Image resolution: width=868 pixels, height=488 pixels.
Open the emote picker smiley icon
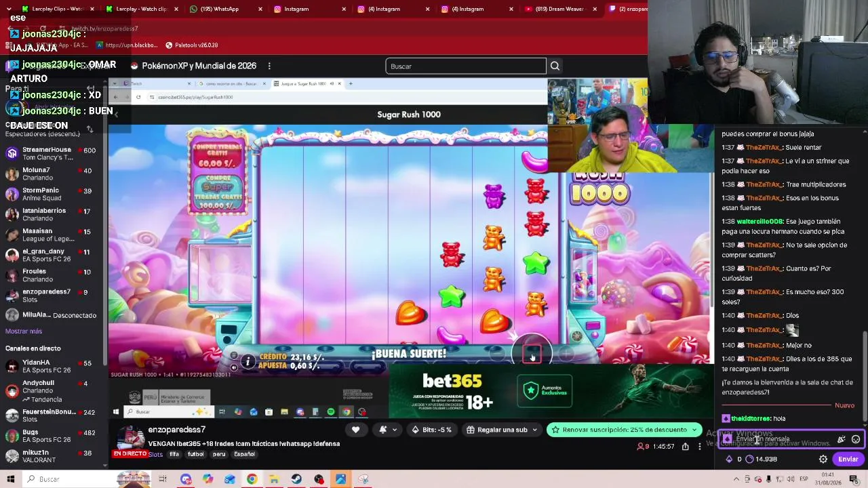click(856, 439)
